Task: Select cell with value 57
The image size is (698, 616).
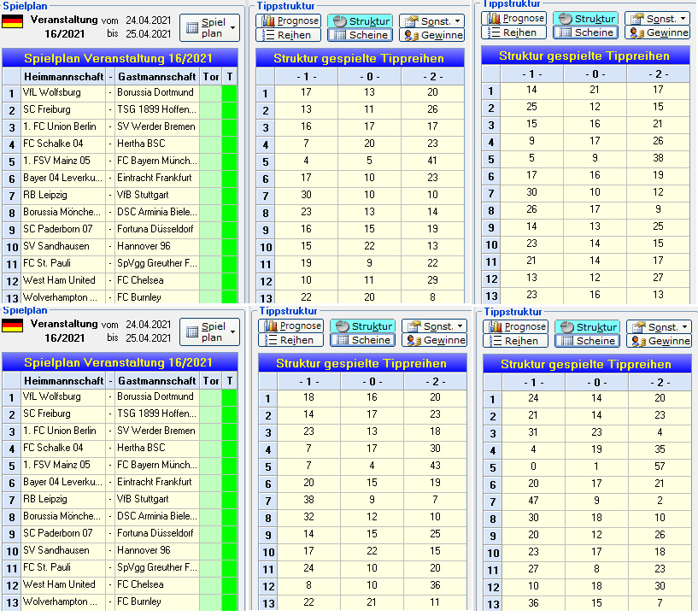Action: pyautogui.click(x=660, y=466)
